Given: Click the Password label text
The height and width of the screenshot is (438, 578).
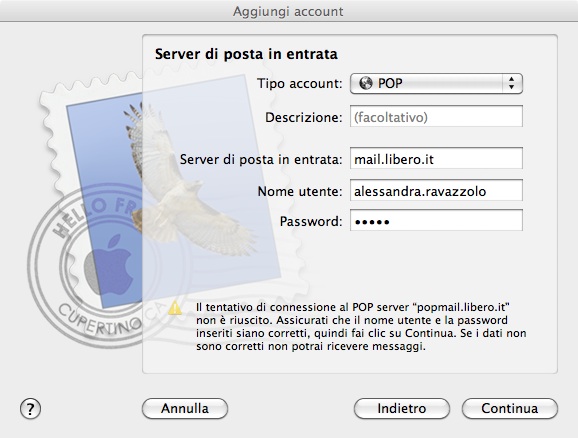Looking at the screenshot, I should [311, 221].
